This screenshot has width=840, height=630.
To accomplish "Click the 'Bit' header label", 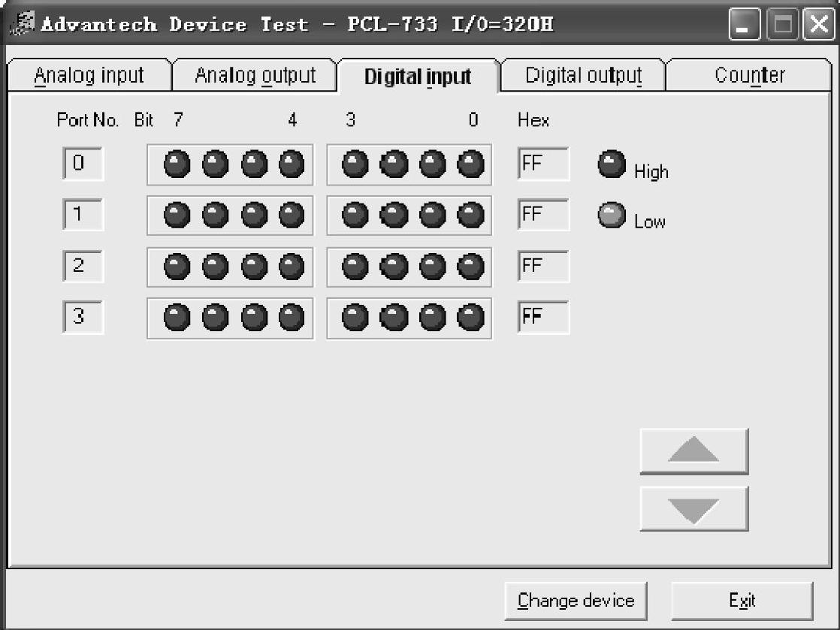I will pyautogui.click(x=144, y=120).
